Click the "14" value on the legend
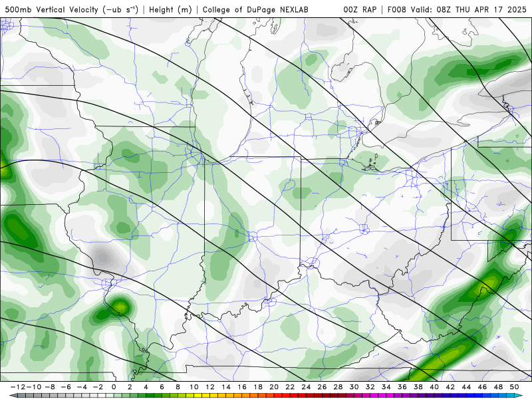This screenshot has width=532, height=399. [x=226, y=387]
